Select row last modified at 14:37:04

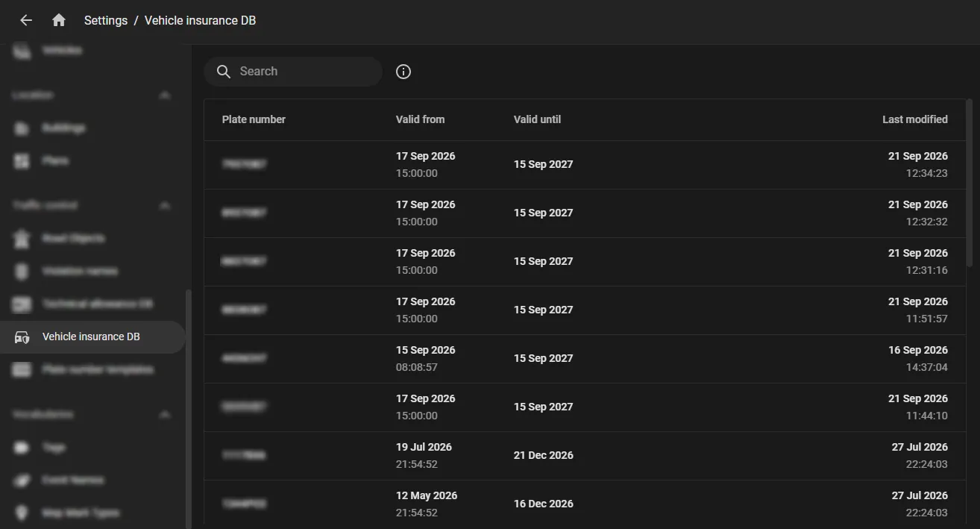click(585, 359)
